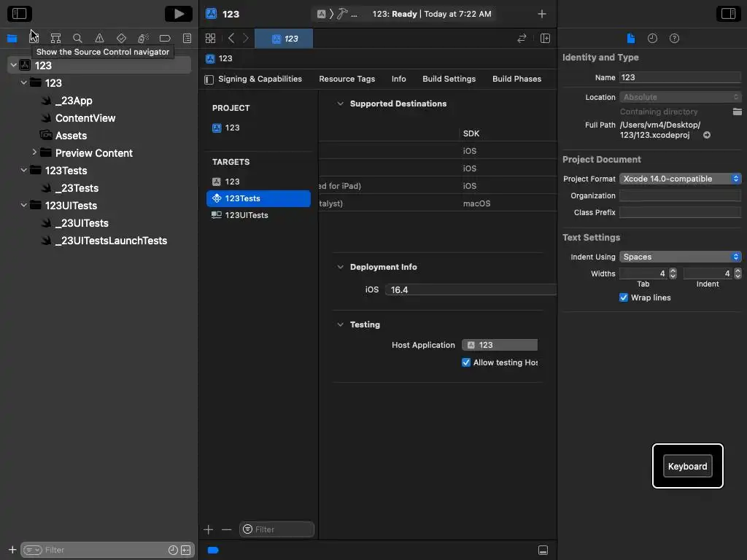Open the Breakpoint navigator
Image resolution: width=747 pixels, height=560 pixels.
[165, 38]
